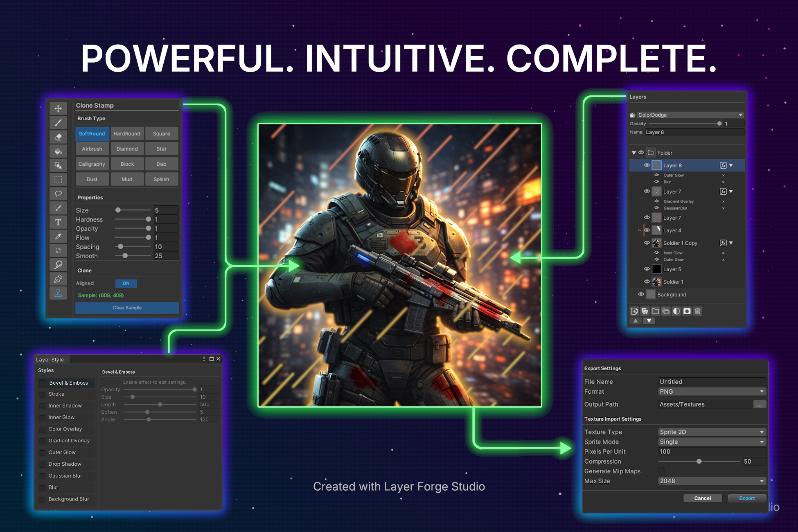Enable the Drop Shadow style checkbox
This screenshot has width=798, height=532.
pyautogui.click(x=43, y=464)
